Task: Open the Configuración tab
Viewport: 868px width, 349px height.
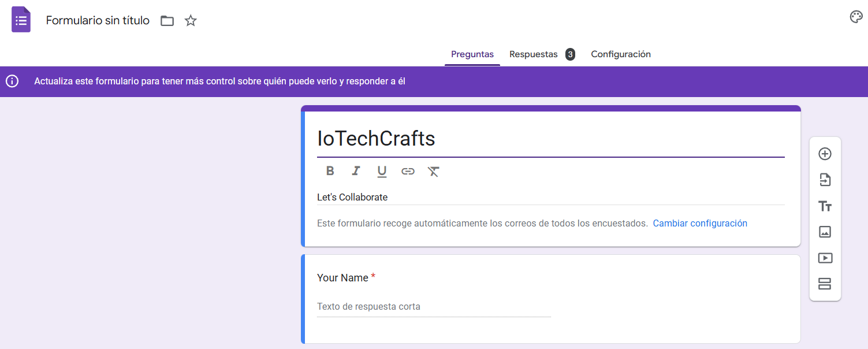Action: [x=620, y=54]
